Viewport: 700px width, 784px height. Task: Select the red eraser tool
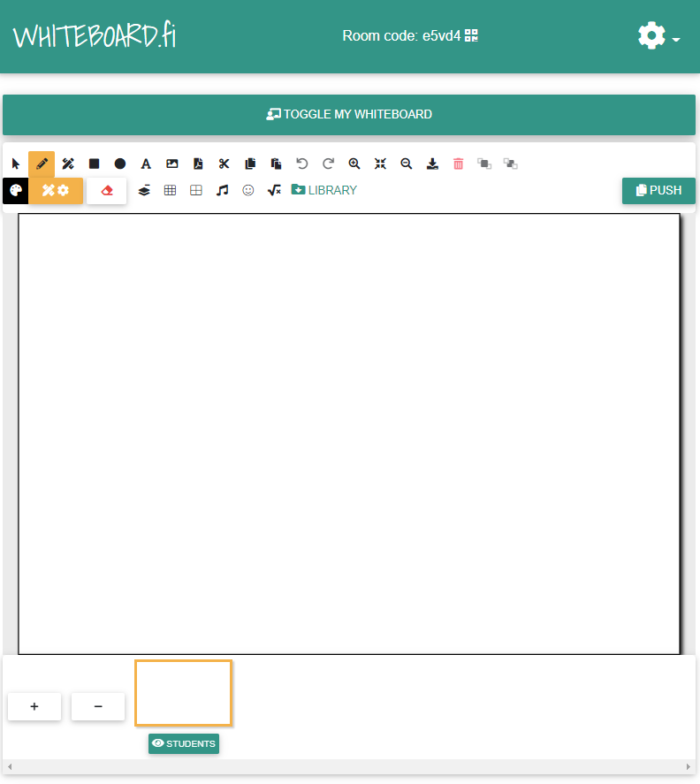(107, 190)
